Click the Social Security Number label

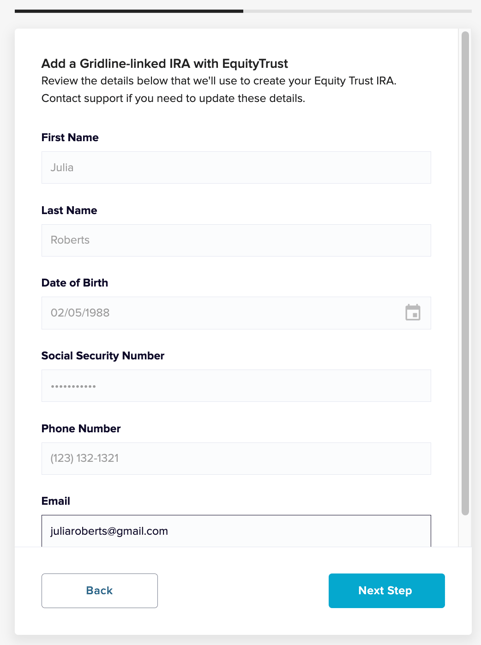coord(103,356)
